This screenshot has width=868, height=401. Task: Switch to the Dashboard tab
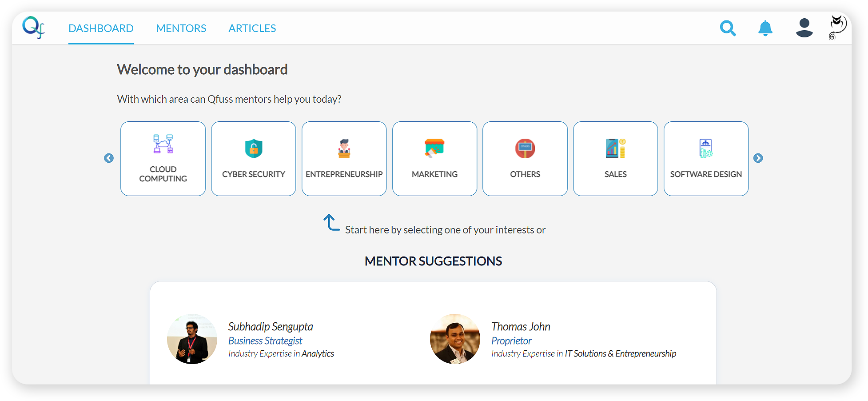tap(101, 28)
